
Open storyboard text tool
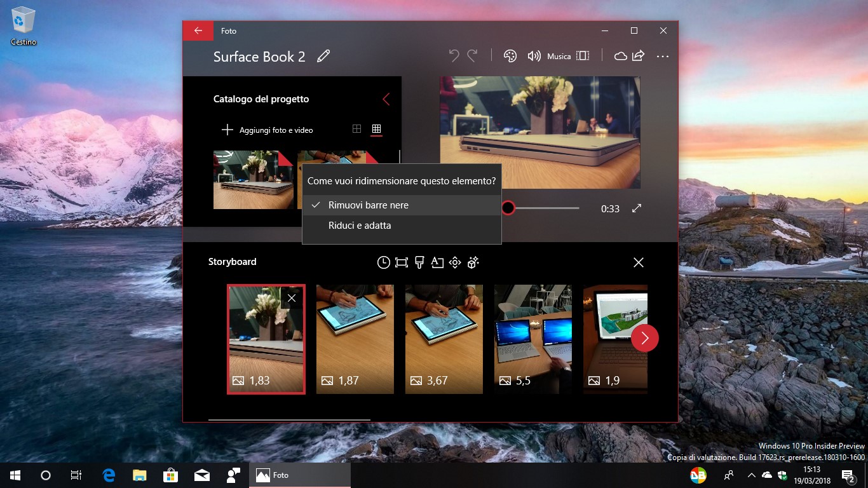coord(437,262)
